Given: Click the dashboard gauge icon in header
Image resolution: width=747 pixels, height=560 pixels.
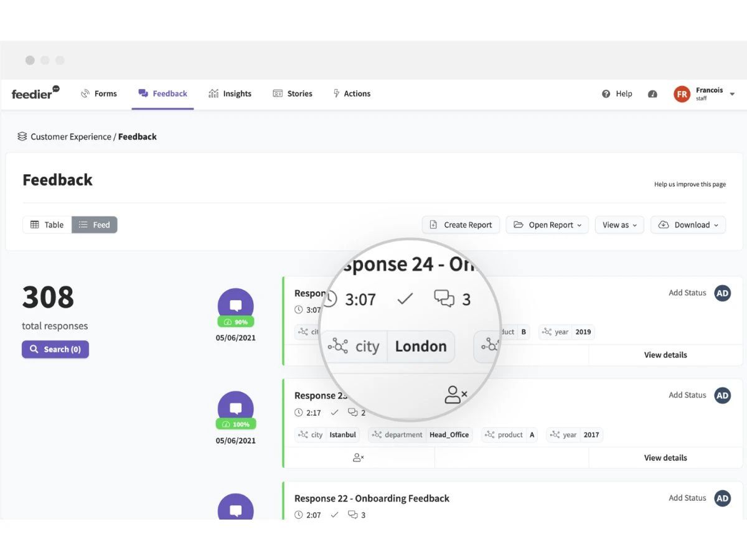Looking at the screenshot, I should (652, 94).
